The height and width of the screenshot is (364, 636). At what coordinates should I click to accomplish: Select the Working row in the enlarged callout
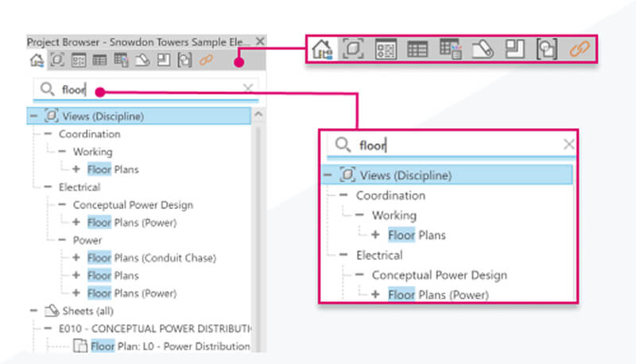coord(394,215)
